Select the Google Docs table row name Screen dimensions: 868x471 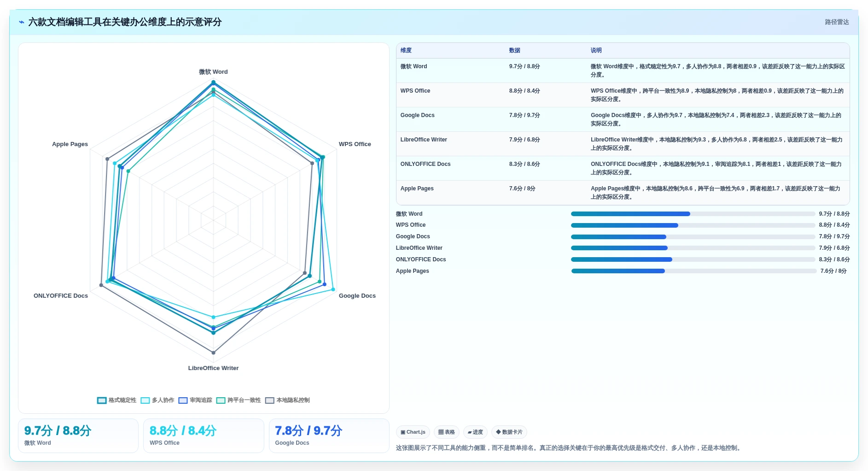point(417,115)
